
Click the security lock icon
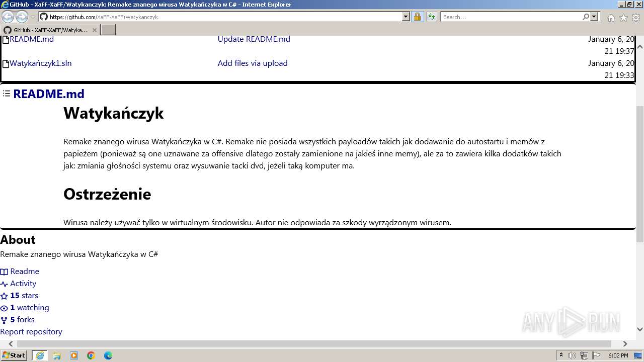tap(417, 17)
